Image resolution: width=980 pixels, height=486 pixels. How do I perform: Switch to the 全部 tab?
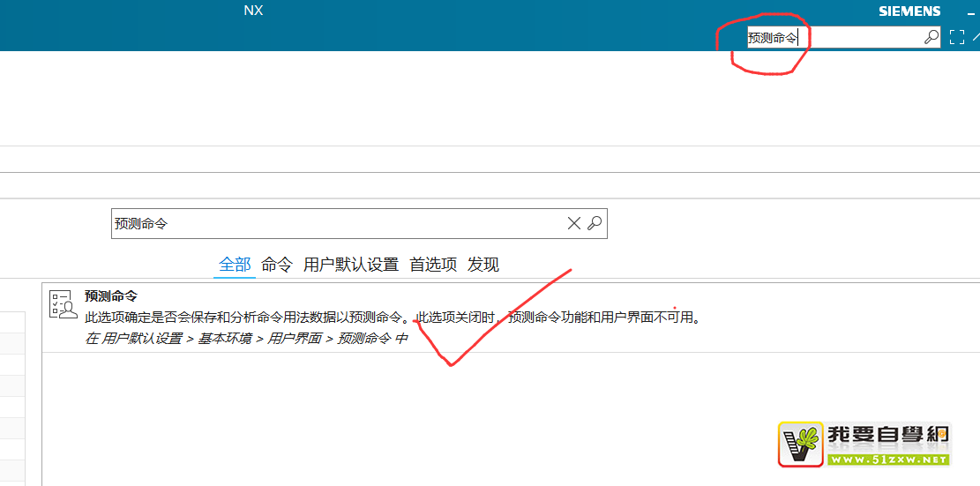tap(235, 265)
